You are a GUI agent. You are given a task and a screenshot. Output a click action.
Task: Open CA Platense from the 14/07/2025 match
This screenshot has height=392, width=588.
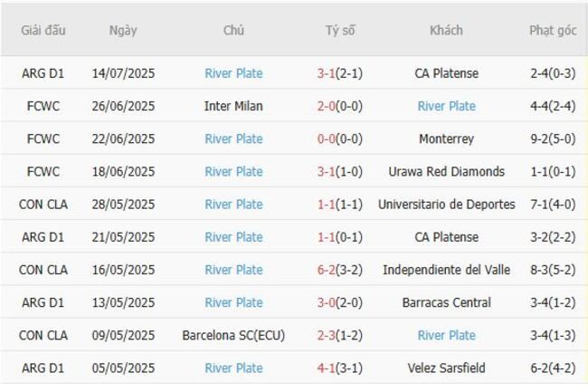446,73
